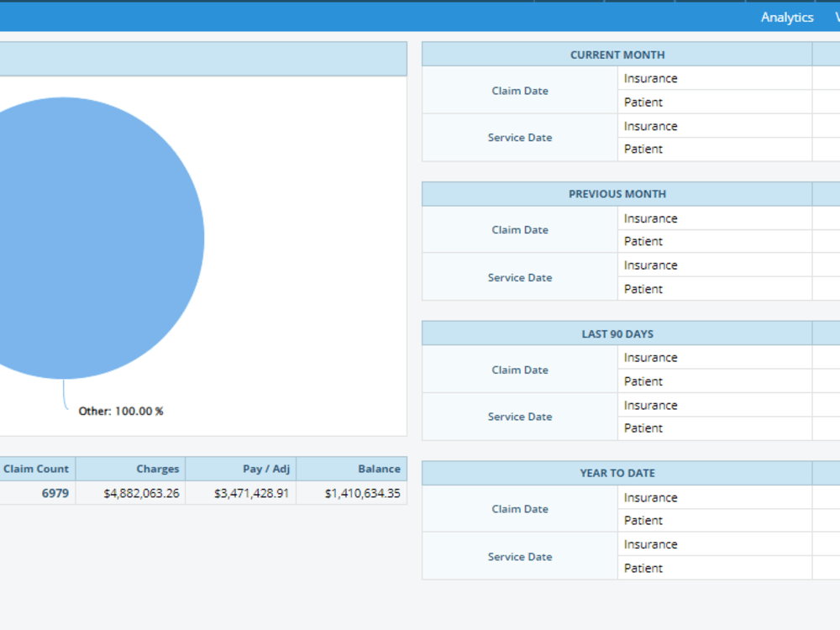
Task: Click Year To Date Service Date Insurance row
Action: tap(715, 544)
